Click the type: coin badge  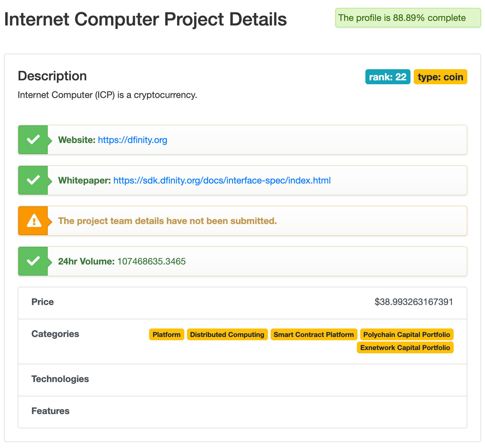point(440,77)
